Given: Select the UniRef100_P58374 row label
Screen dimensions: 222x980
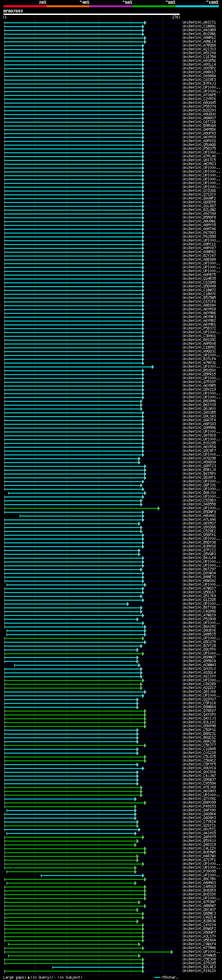Looking at the screenshot, I should coord(199,106).
